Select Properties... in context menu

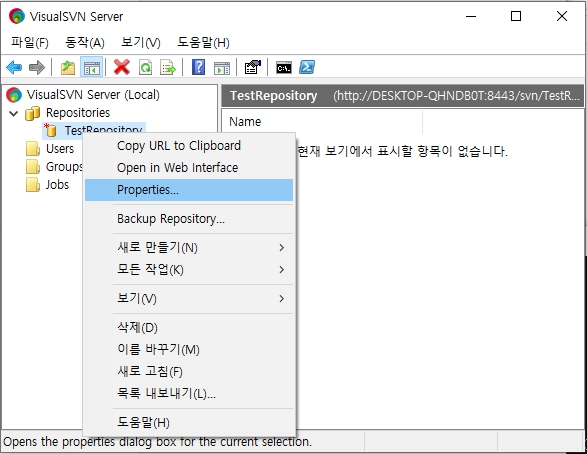[189, 190]
